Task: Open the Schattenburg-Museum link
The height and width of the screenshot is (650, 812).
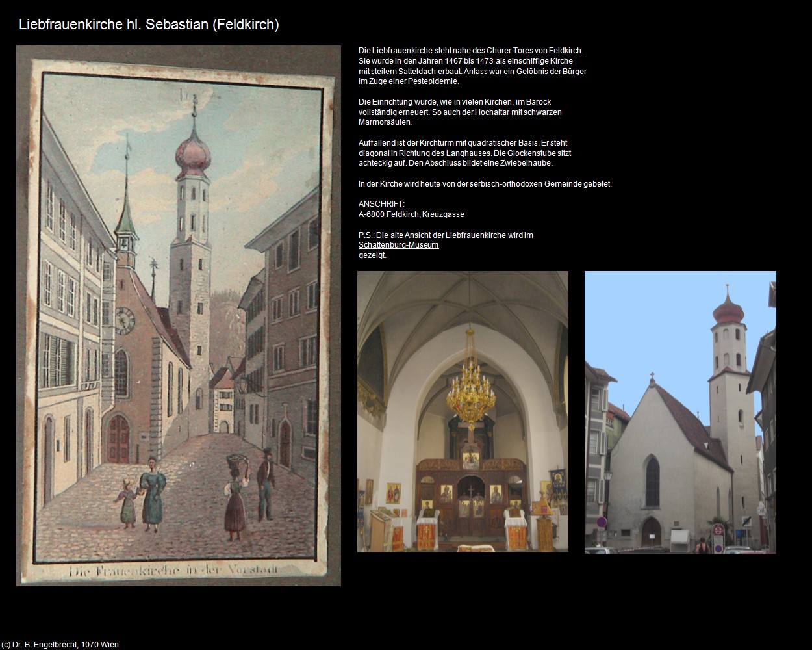Action: click(x=398, y=245)
